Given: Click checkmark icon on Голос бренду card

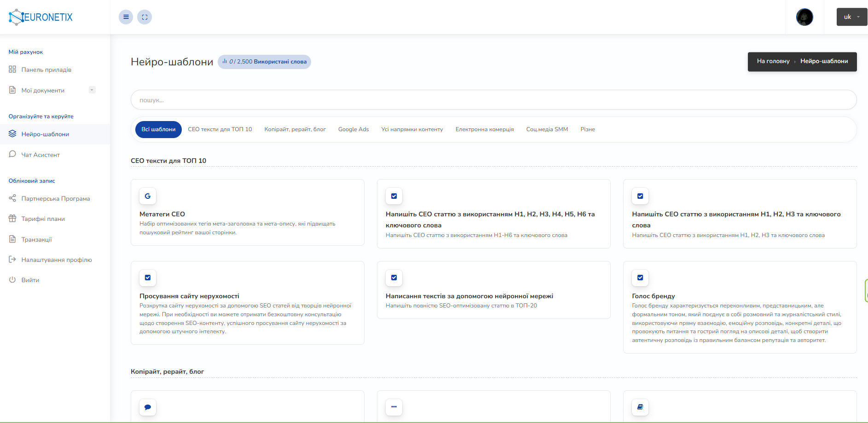Looking at the screenshot, I should click(x=640, y=278).
